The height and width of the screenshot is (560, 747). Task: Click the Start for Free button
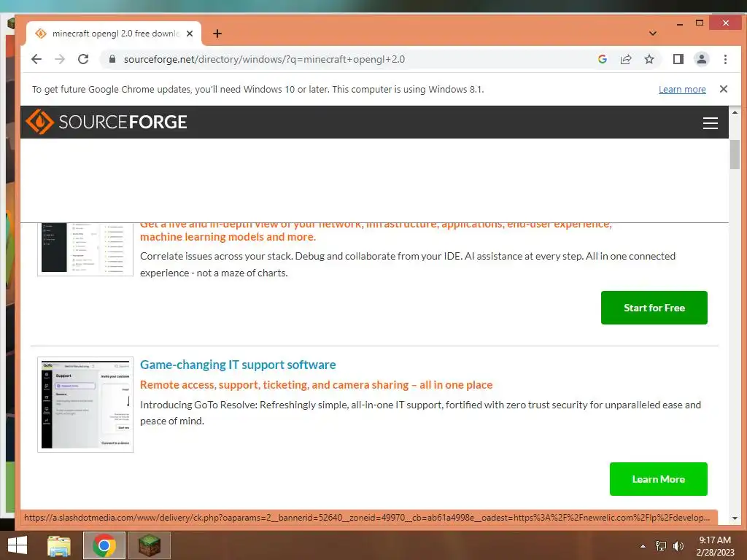[654, 308]
